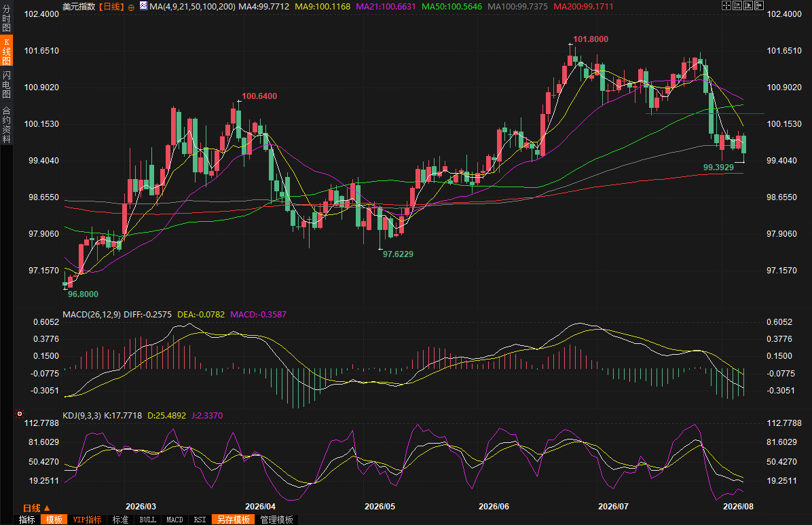
Task: Apply the RSI template
Action: pos(200,520)
